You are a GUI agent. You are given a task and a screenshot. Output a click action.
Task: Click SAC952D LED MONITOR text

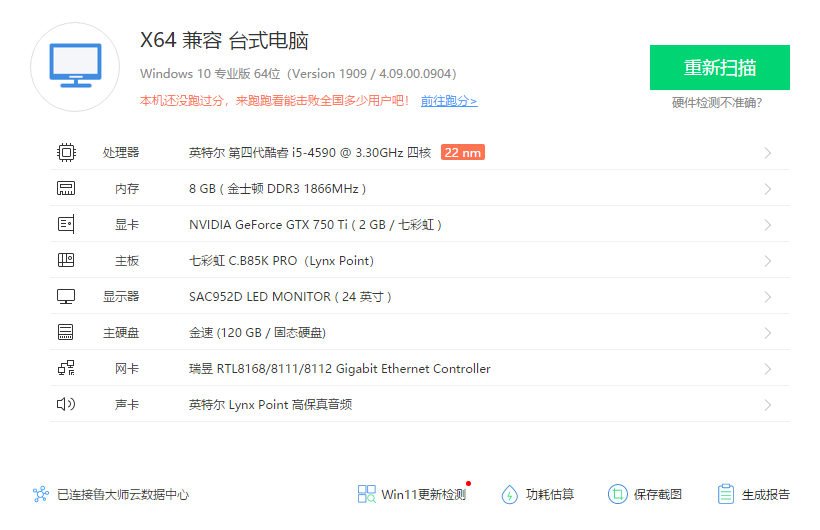click(x=290, y=297)
